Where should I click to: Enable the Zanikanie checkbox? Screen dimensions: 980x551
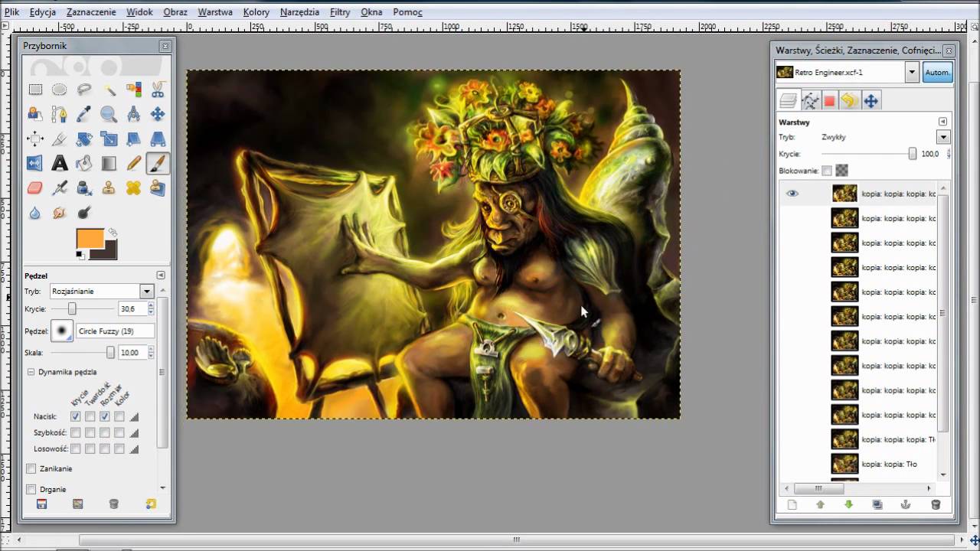(x=31, y=468)
